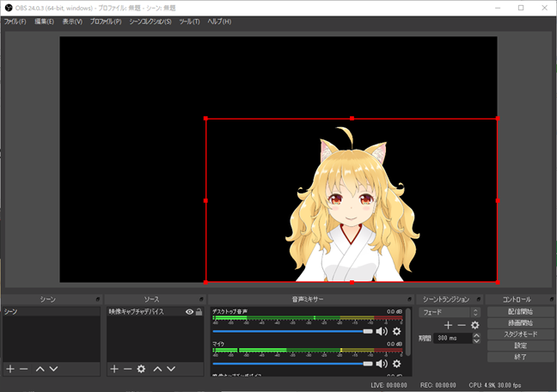Undock the ソース panel
The width and height of the screenshot is (557, 392).
(x=201, y=300)
